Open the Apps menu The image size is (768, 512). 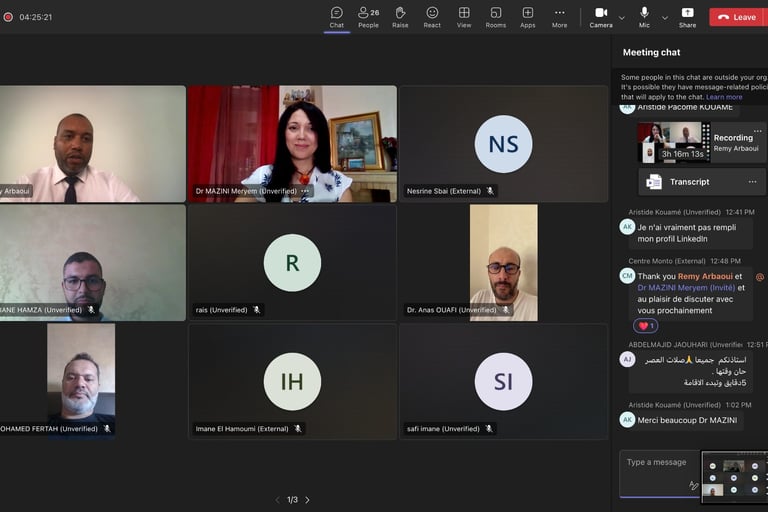click(528, 17)
